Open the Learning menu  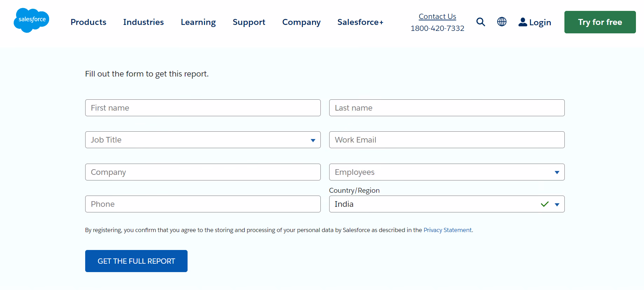pyautogui.click(x=198, y=22)
